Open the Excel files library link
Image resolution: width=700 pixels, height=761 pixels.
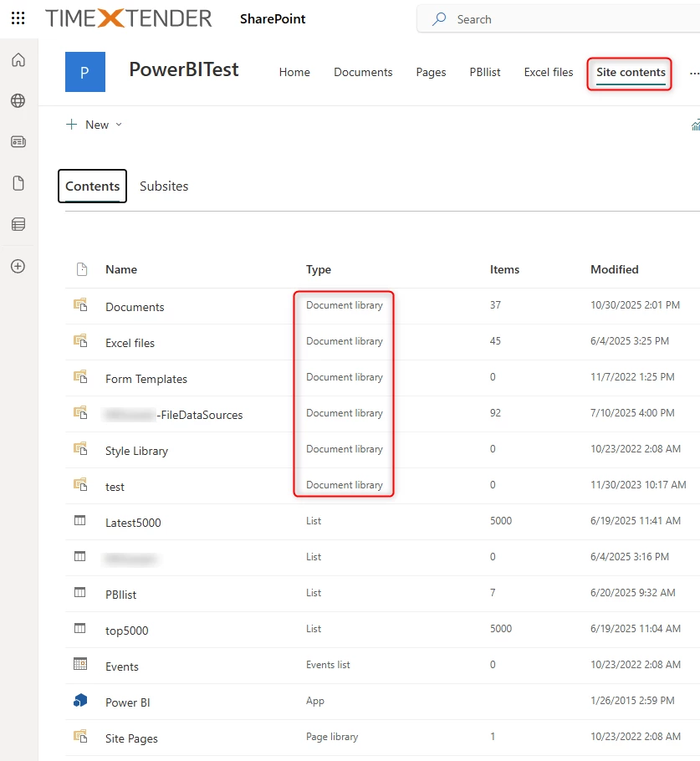coord(130,343)
